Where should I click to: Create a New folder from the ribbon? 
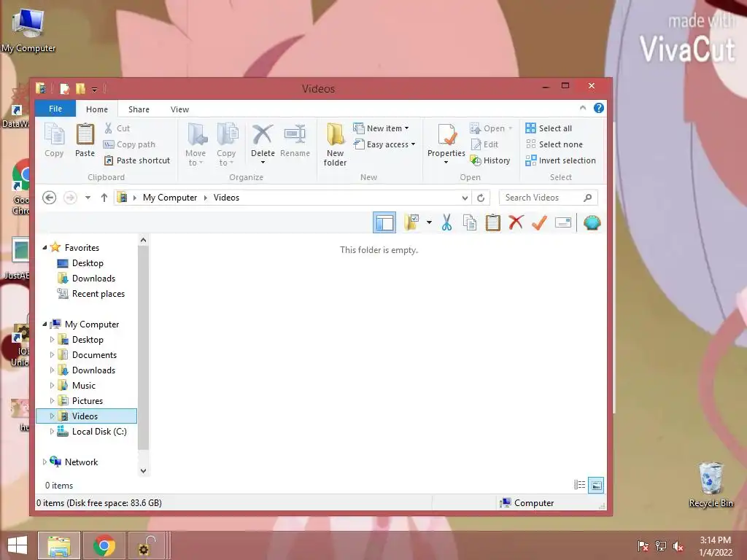[x=335, y=144]
